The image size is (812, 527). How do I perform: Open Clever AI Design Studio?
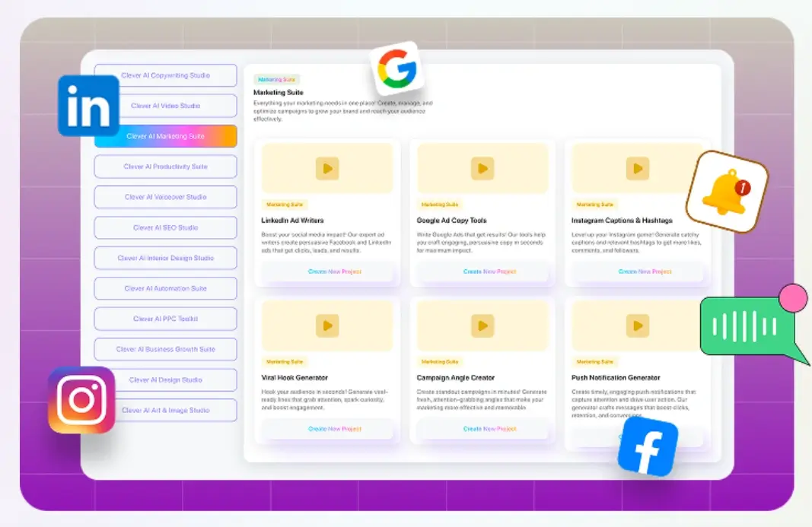(x=166, y=380)
